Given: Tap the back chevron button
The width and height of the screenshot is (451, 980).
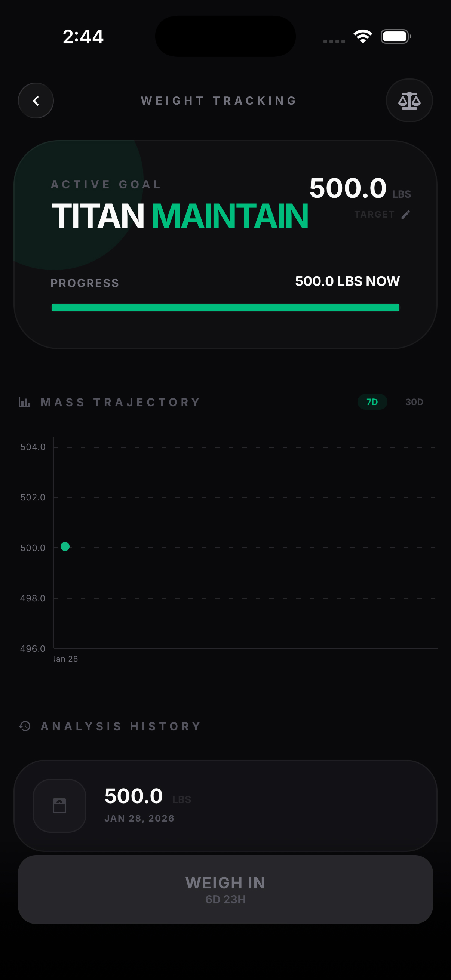Looking at the screenshot, I should [x=36, y=101].
